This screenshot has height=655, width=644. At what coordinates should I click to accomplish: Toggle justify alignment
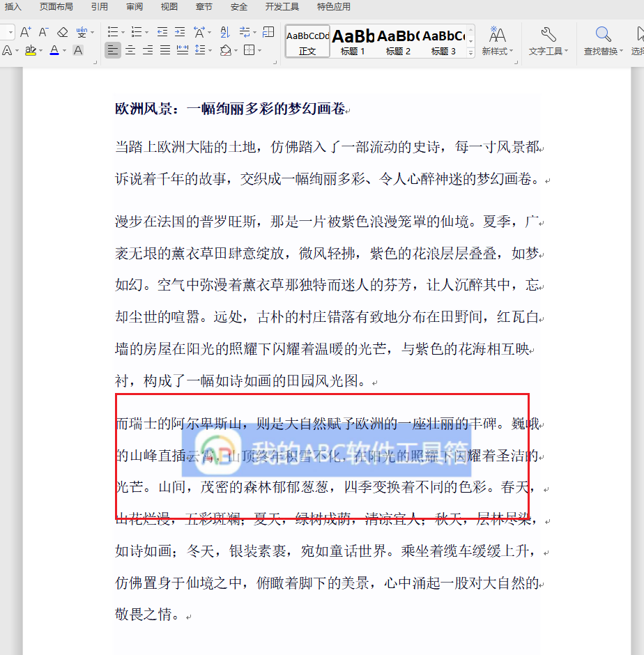click(x=164, y=49)
